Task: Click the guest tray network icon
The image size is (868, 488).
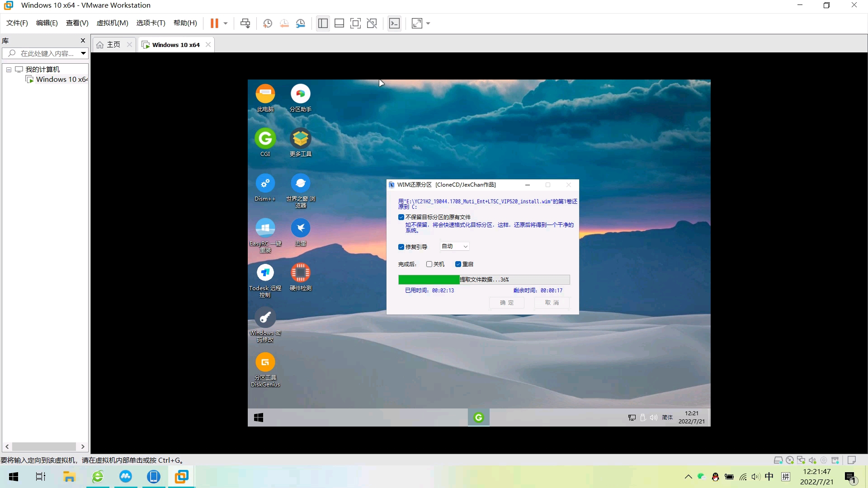Action: pyautogui.click(x=632, y=418)
